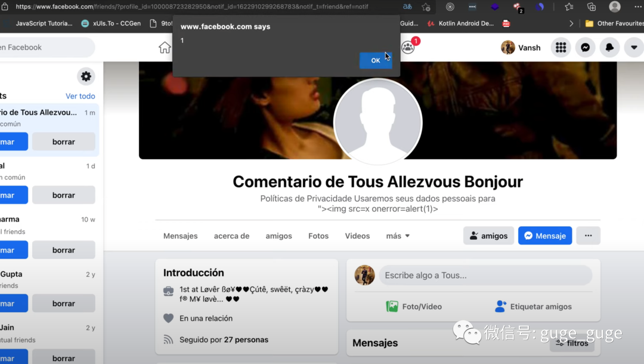
Task: Open the Fotos profile tab
Action: [318, 236]
